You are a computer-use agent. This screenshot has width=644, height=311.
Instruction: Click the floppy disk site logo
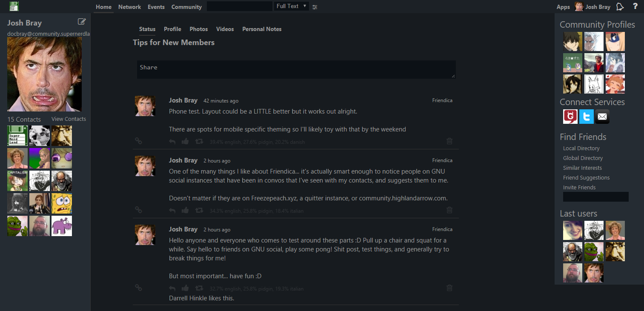pyautogui.click(x=14, y=6)
